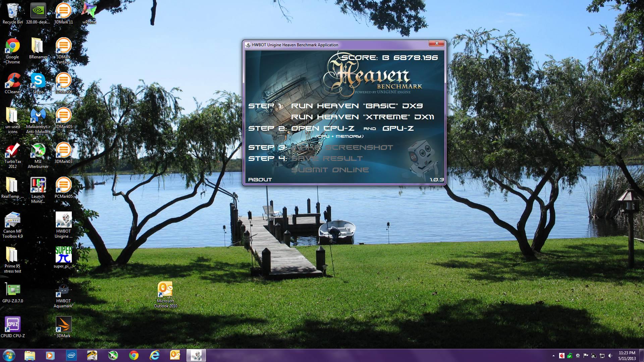Run Heaven "Basic" DX9 benchmark
Viewport: 644px width, 362px height.
tap(357, 106)
